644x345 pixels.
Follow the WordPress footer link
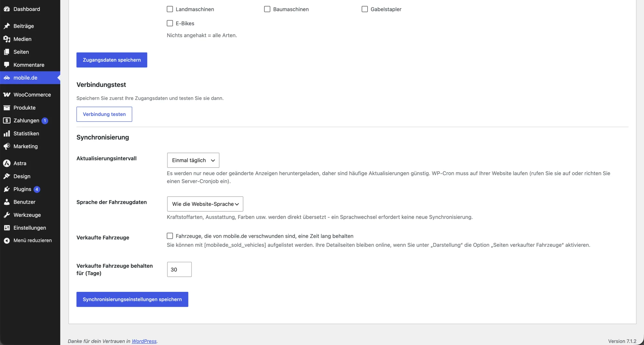tap(144, 341)
